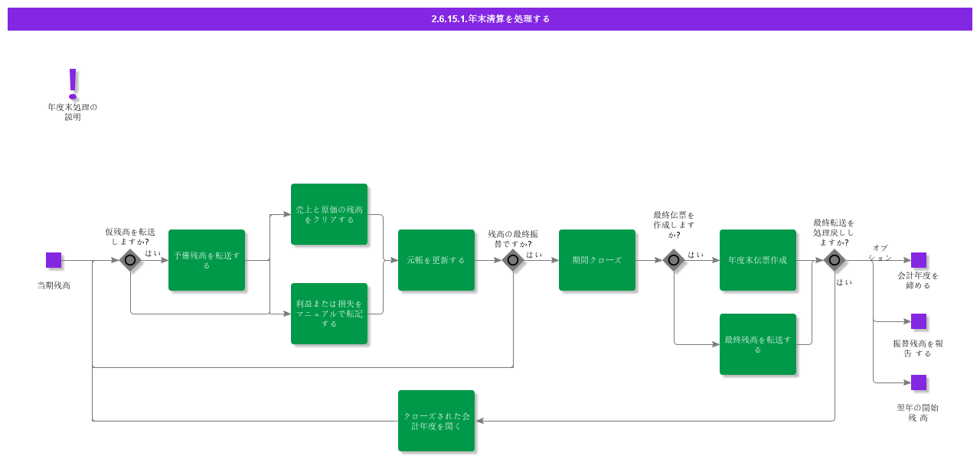Click the 仮残高を転送しますか? gateway diamond

pyautogui.click(x=130, y=260)
